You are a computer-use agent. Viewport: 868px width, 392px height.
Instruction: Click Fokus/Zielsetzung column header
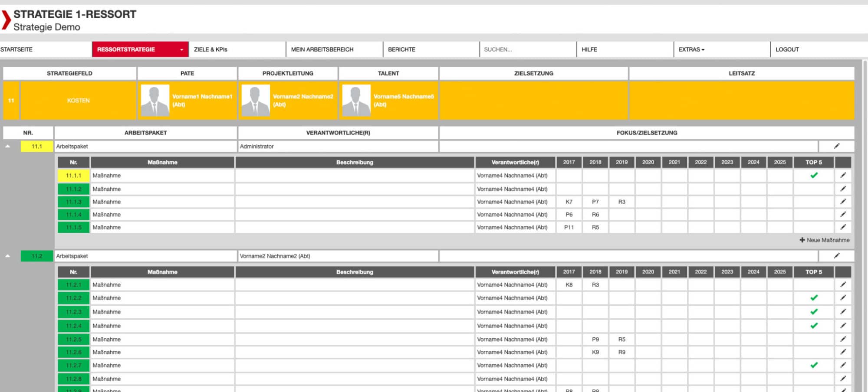[647, 133]
